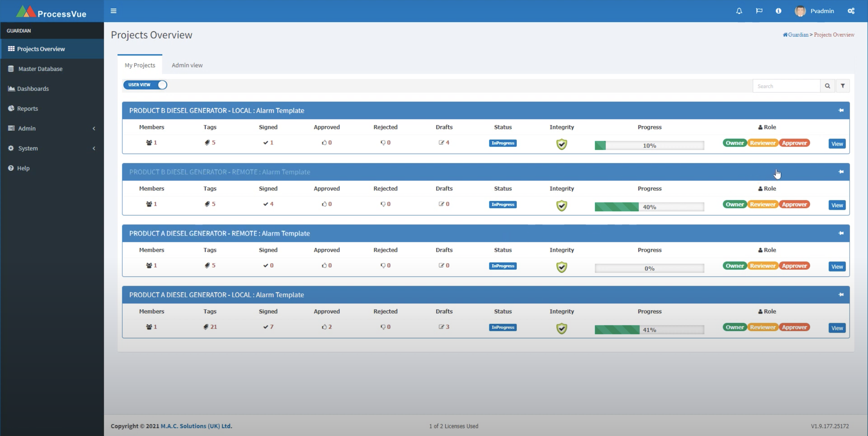This screenshot has height=436, width=868.
Task: Collapse the PRODUCT A DIESEL GENERATOR - REMOTE panel
Action: [x=841, y=233]
